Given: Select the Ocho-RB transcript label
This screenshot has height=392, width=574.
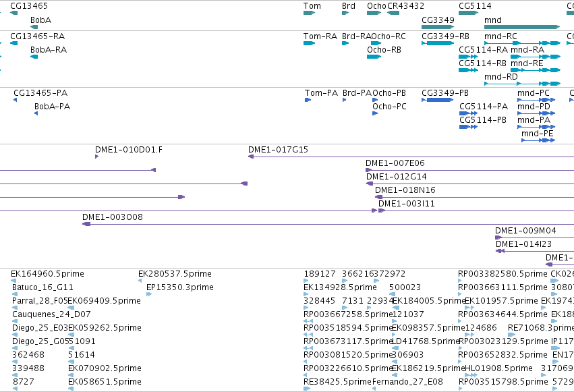Looking at the screenshot, I should click(x=384, y=50).
